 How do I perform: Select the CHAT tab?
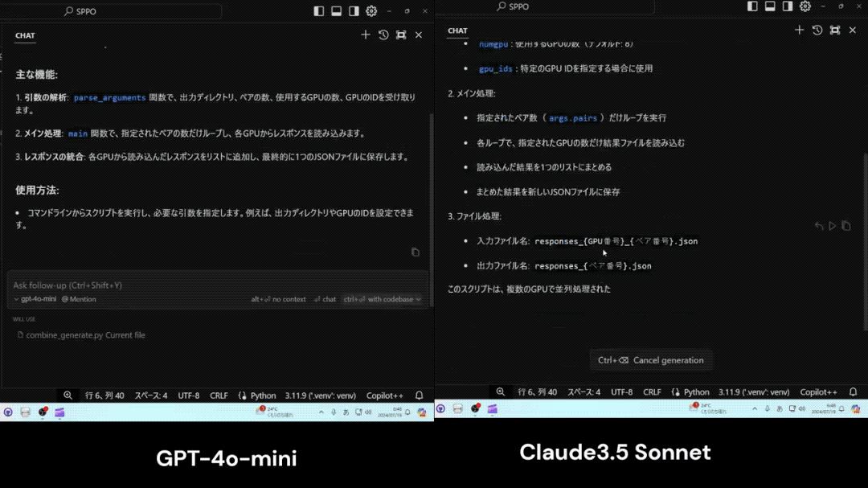[x=25, y=35]
